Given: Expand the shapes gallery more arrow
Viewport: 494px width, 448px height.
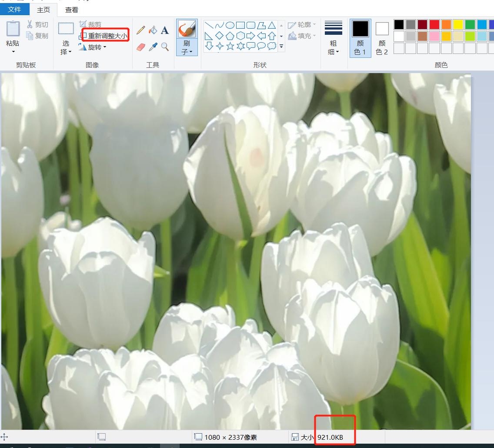Looking at the screenshot, I should coord(281,46).
